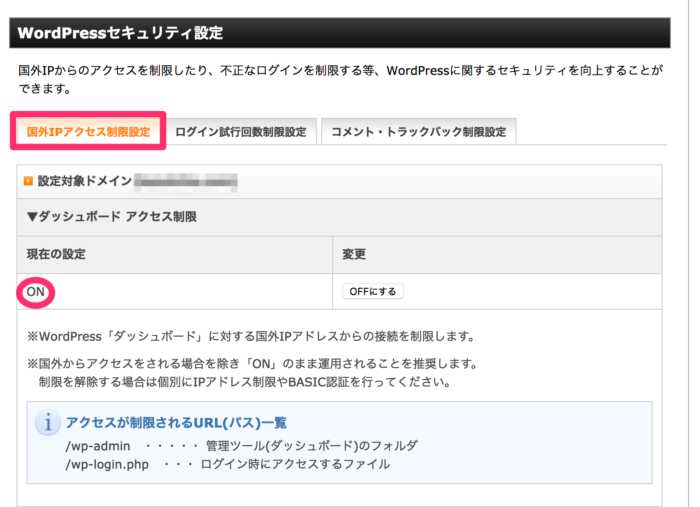Switch to ログイン試行回数制限設定 tab
This screenshot has height=507, width=700.
coord(241,132)
